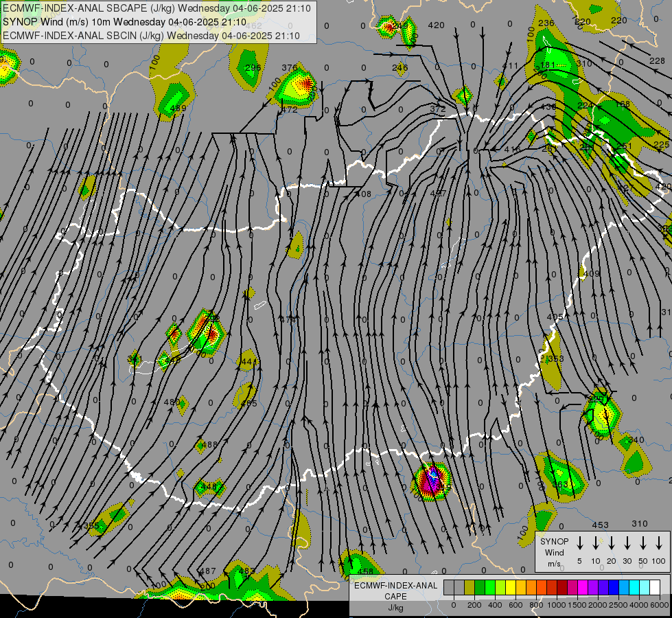Click the map value 409

coord(591,273)
